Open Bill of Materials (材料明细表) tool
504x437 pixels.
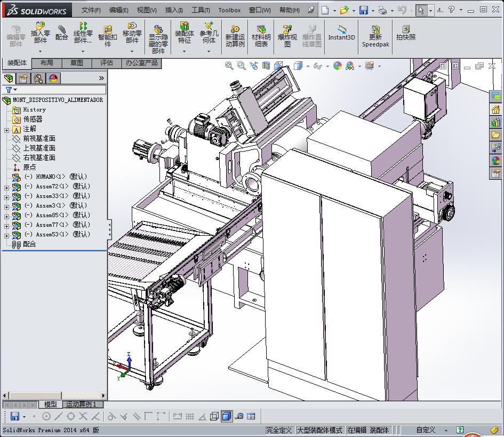pos(261,33)
